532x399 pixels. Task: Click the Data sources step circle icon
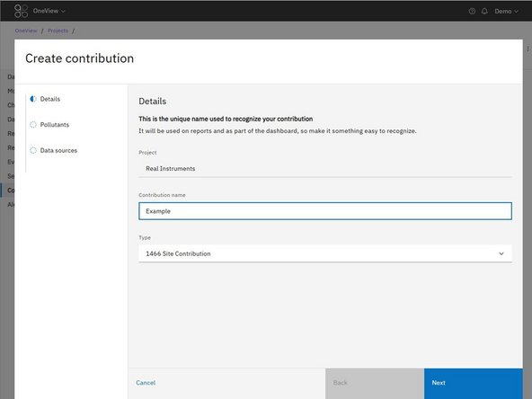(33, 150)
